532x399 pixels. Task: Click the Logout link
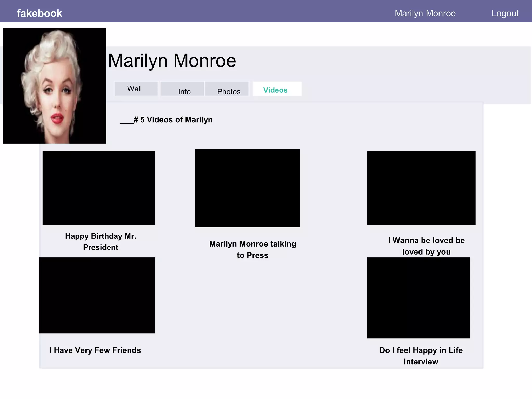pos(505,13)
